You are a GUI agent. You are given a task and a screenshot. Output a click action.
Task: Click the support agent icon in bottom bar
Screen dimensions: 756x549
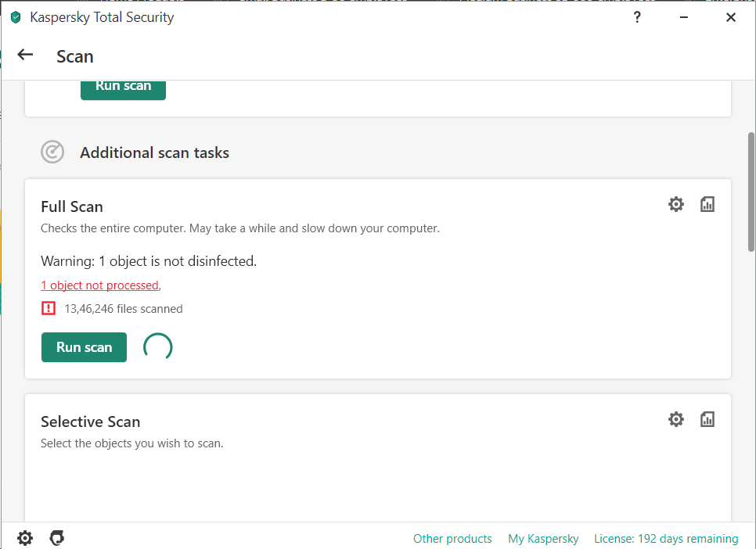pos(56,538)
